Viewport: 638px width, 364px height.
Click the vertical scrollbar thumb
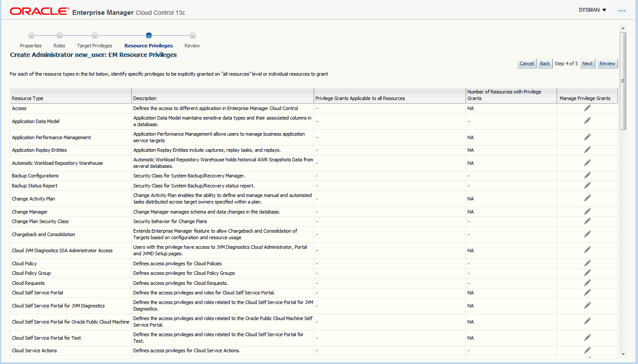[623, 81]
